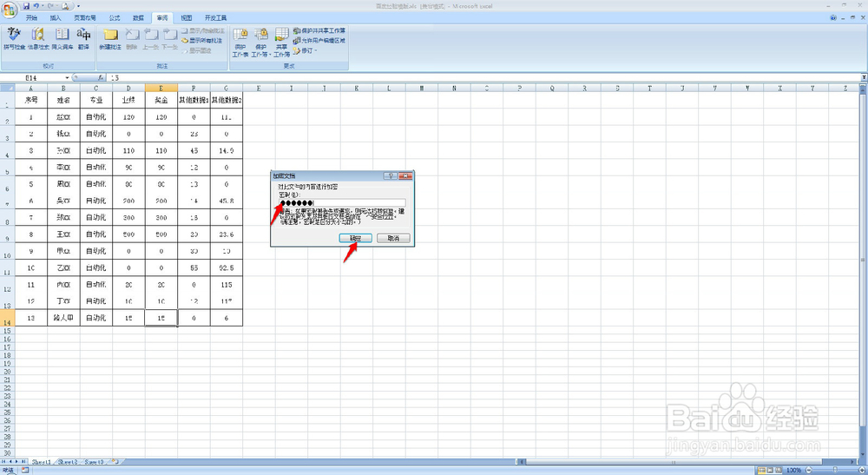Open the 页面布局 (Page Layout) tab

point(85,17)
